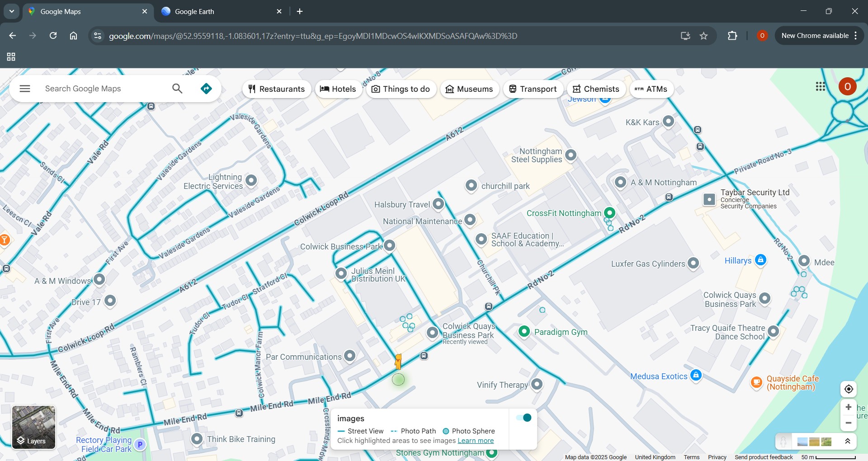Screen dimensions: 868x461
Task: Select the Quayside Cafe pin
Action: tap(756, 382)
